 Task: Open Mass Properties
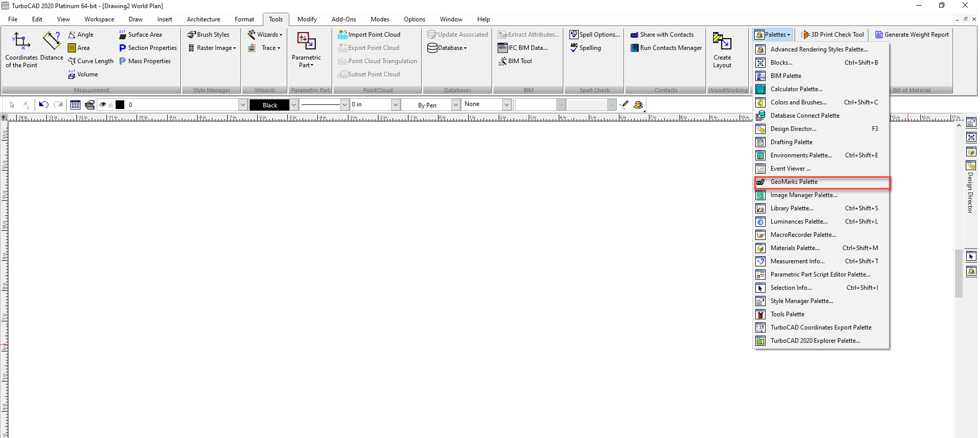pyautogui.click(x=145, y=61)
